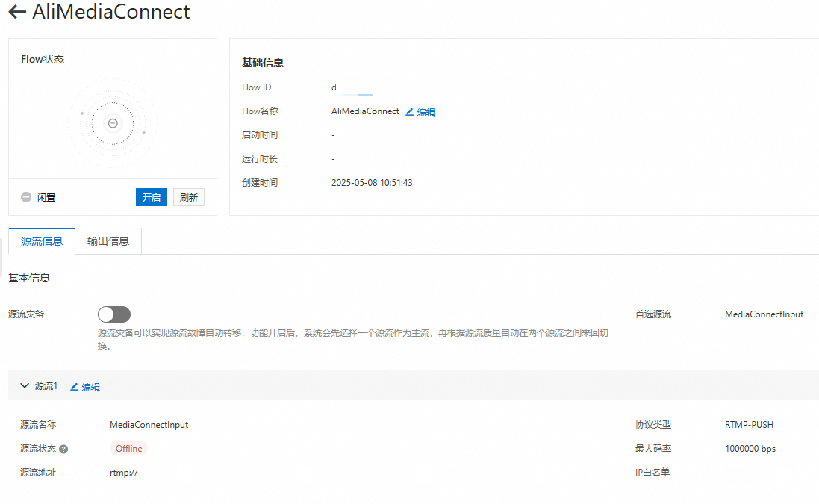Click the 协议类型 label

click(x=653, y=425)
